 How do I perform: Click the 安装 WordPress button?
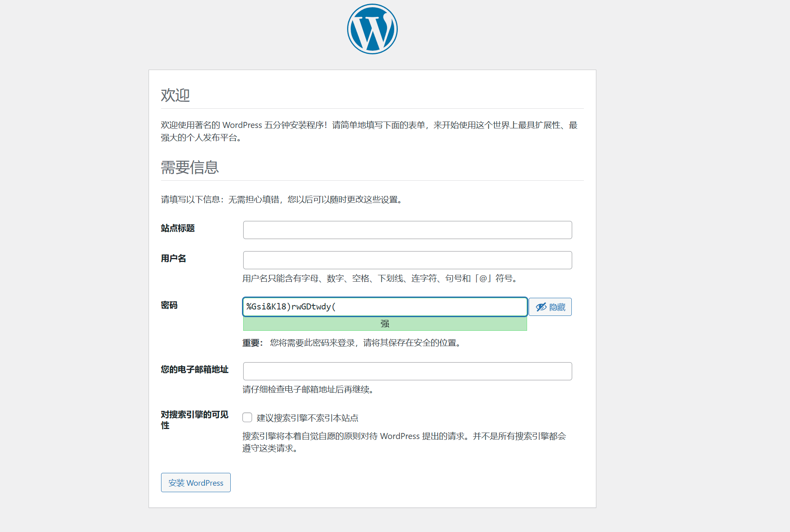tap(196, 483)
